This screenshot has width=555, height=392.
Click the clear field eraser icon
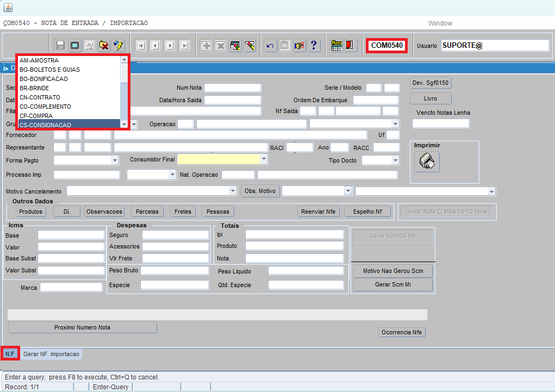(x=250, y=45)
